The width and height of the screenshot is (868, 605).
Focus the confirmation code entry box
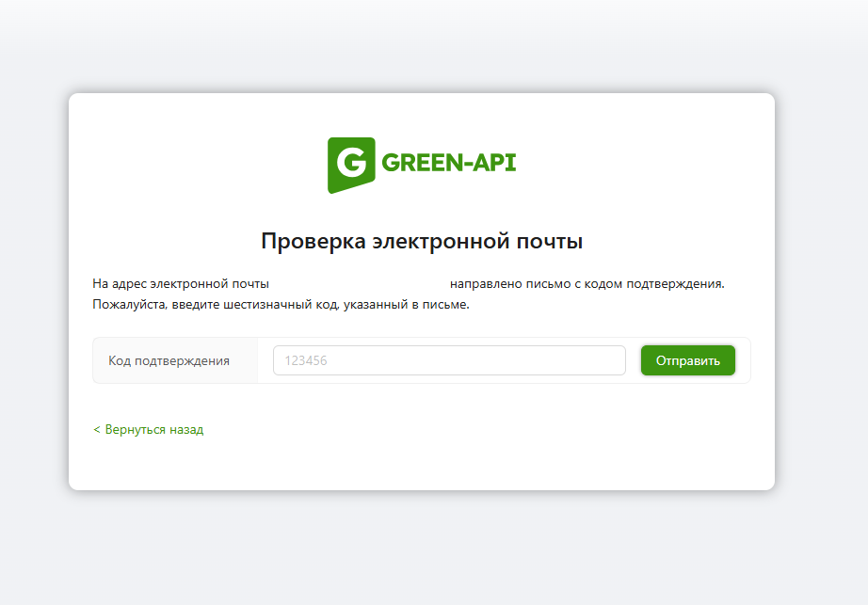pyautogui.click(x=448, y=360)
